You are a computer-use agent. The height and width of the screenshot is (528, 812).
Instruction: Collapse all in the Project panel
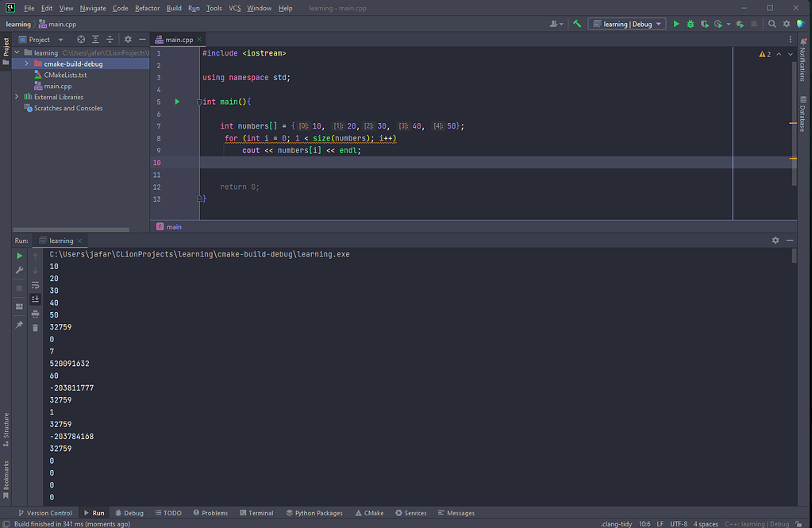[x=109, y=39]
